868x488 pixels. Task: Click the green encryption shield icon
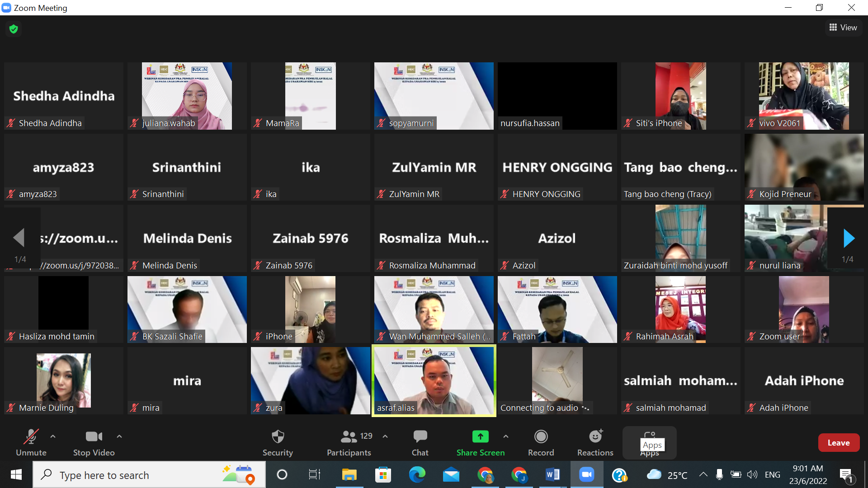14,29
